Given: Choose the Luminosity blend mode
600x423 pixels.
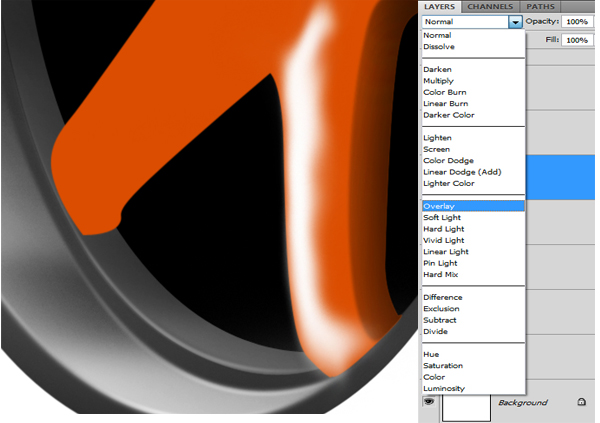Looking at the screenshot, I should pyautogui.click(x=444, y=389).
